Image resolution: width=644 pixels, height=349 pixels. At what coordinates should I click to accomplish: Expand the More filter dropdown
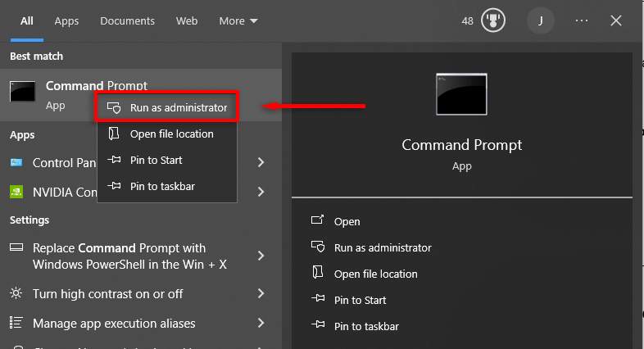pyautogui.click(x=238, y=20)
